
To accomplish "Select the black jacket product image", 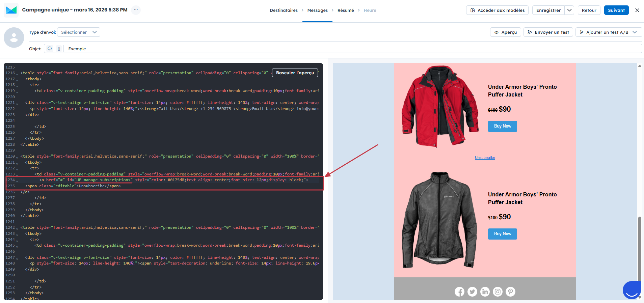I will (x=439, y=220).
